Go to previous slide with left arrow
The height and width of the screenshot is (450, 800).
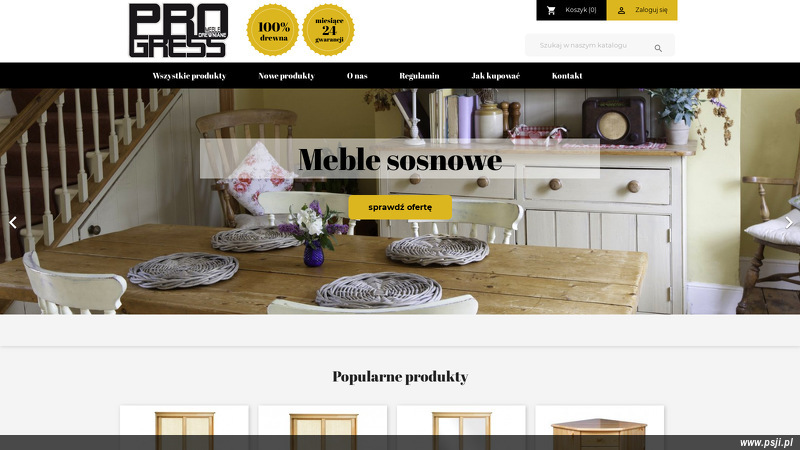13,222
